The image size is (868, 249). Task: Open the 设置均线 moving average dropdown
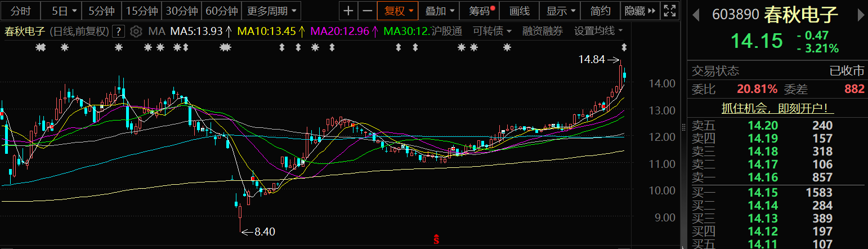[x=598, y=31]
